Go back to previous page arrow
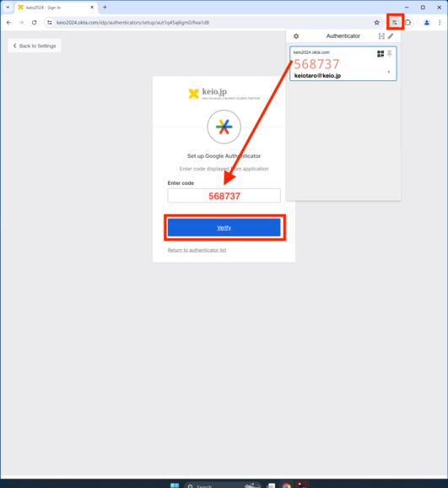The width and height of the screenshot is (448, 488). [8, 23]
